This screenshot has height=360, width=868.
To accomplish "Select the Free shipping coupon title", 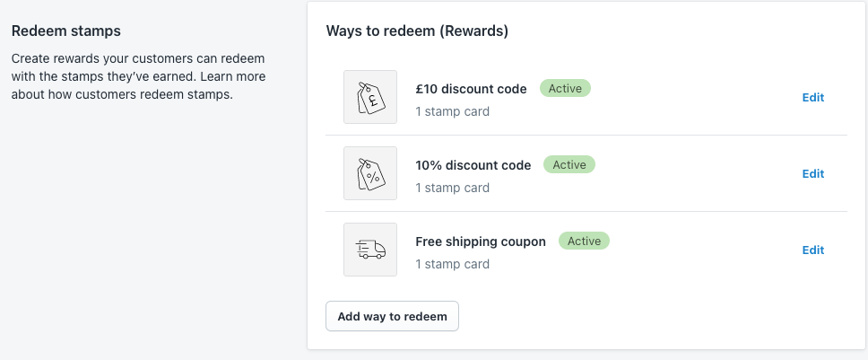I will click(481, 241).
